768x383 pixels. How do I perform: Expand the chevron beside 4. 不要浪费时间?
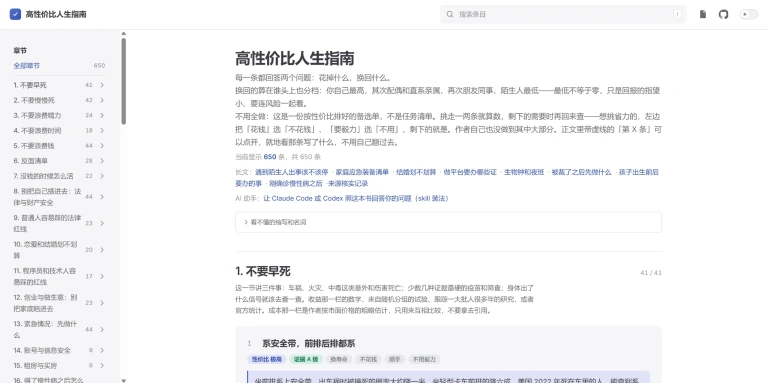102,130
